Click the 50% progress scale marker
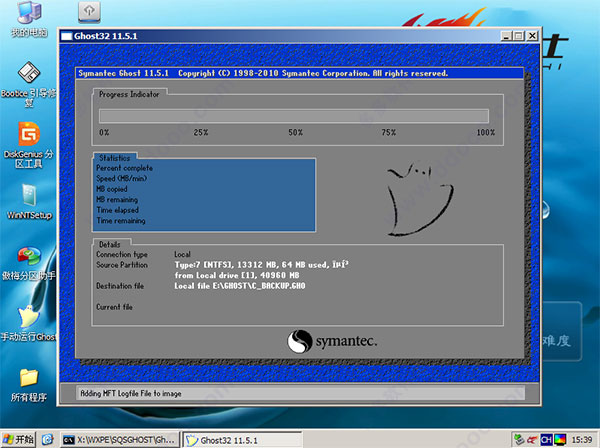 click(295, 132)
